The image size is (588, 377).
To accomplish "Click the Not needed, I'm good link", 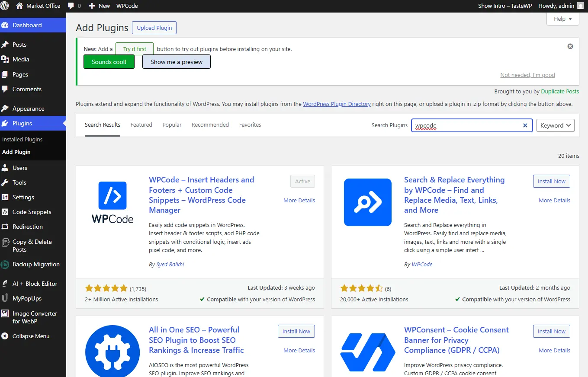I will [527, 75].
